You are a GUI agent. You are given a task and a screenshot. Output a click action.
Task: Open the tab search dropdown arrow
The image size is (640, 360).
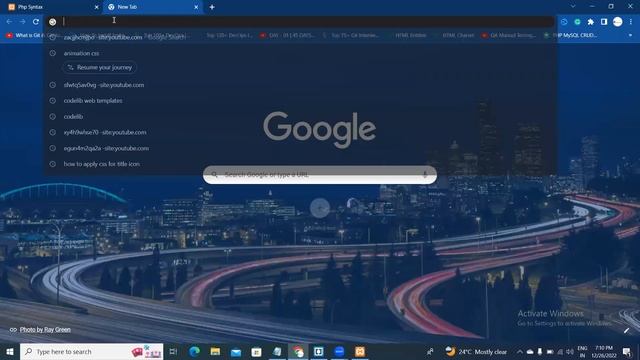click(573, 7)
